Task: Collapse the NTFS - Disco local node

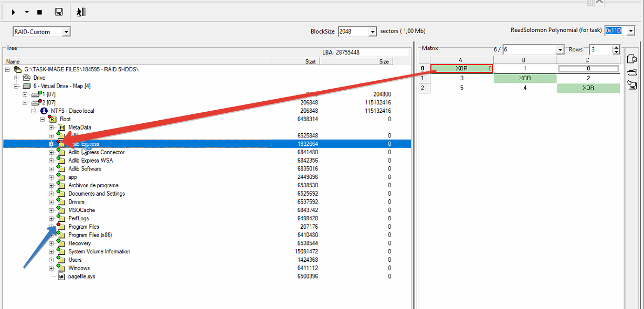Action: (x=34, y=111)
